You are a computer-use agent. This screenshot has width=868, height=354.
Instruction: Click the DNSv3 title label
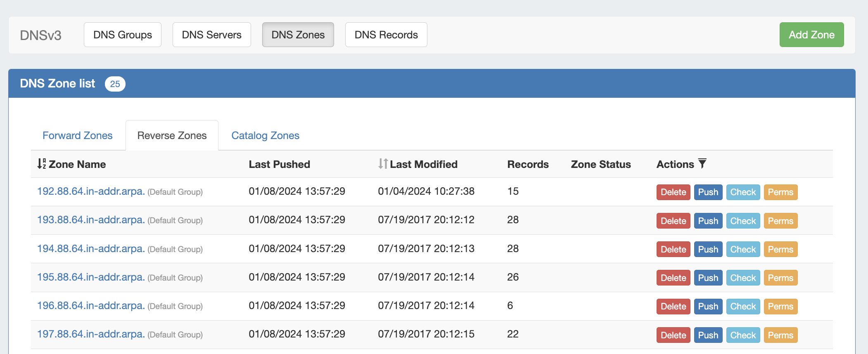coord(40,35)
